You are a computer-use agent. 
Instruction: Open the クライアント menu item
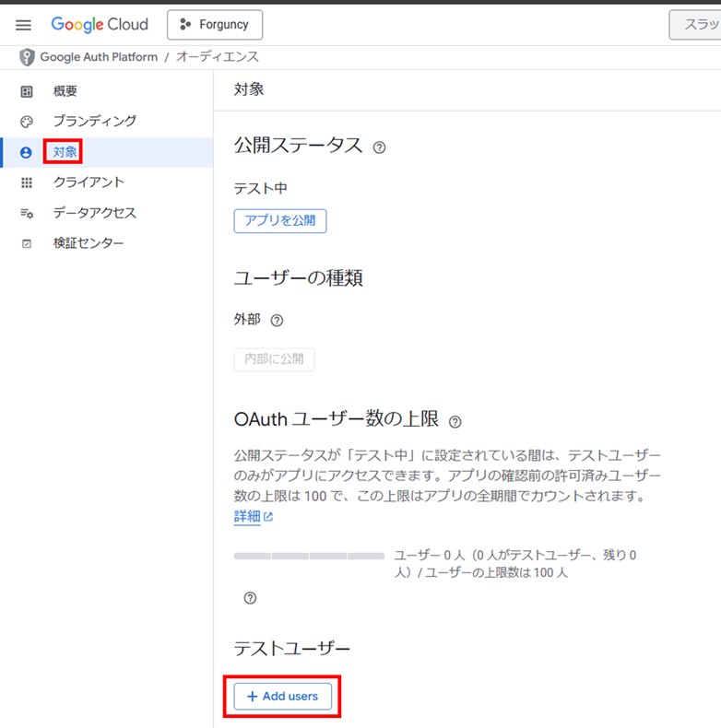89,182
